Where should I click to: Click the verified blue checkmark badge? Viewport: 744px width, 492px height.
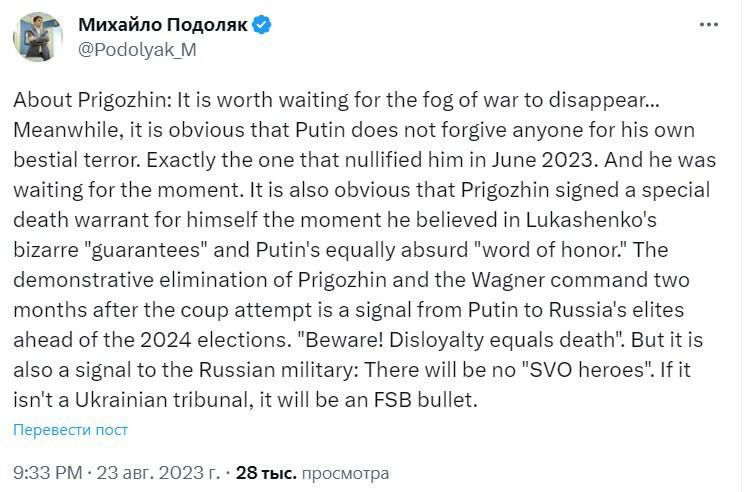coord(261,26)
